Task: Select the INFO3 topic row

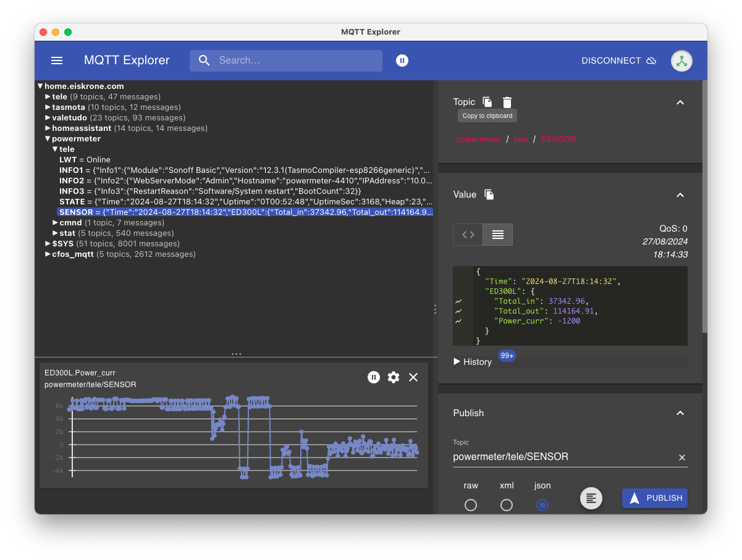Action: [x=210, y=191]
